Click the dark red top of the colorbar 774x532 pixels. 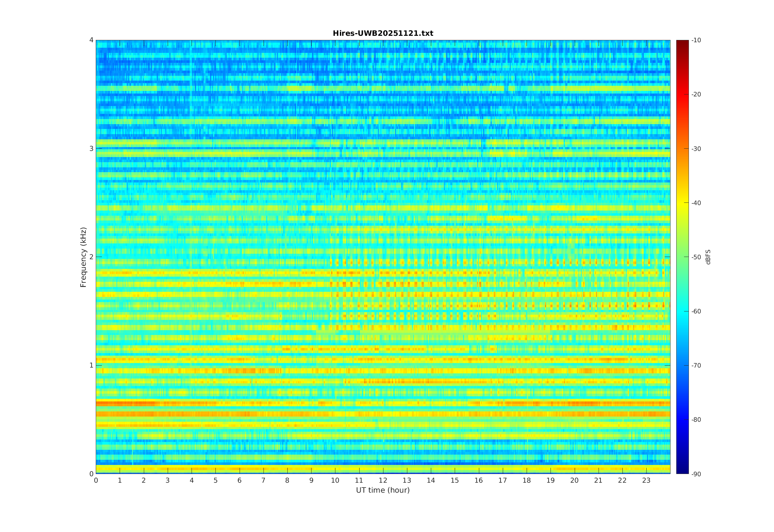point(682,43)
